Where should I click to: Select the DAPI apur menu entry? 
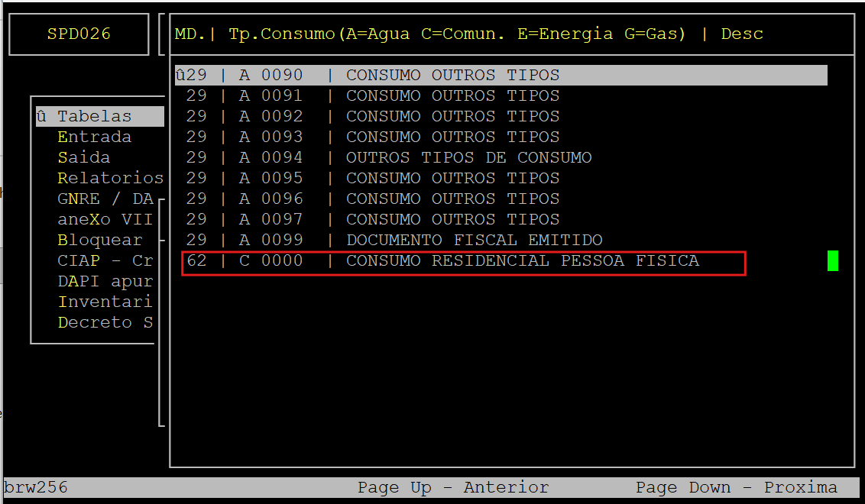105,282
